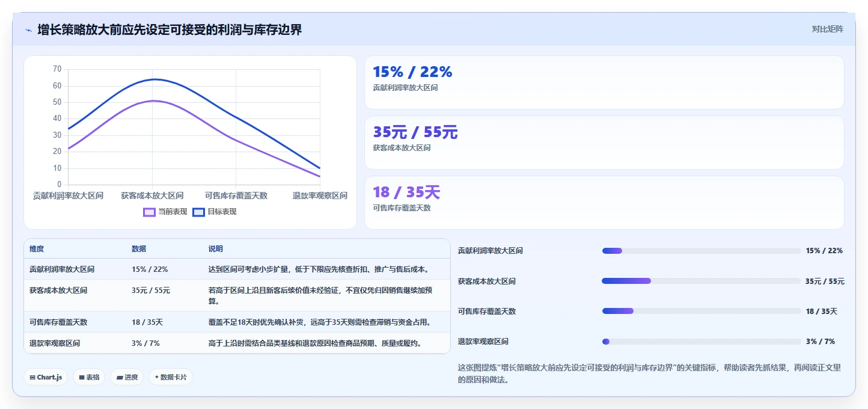868x409 pixels.
Task: Click the Chart.js tag chip
Action: pos(46,377)
